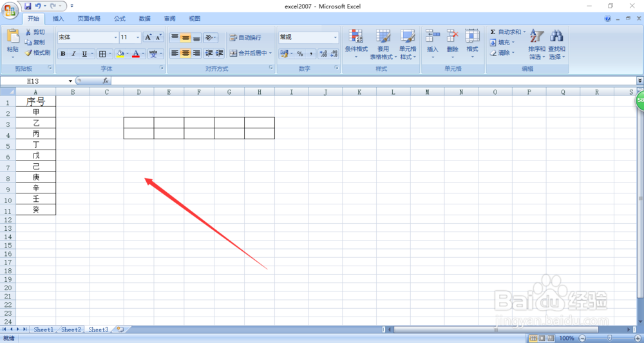Image resolution: width=644 pixels, height=343 pixels.
Task: Increase font size with large A
Action: pyautogui.click(x=148, y=37)
